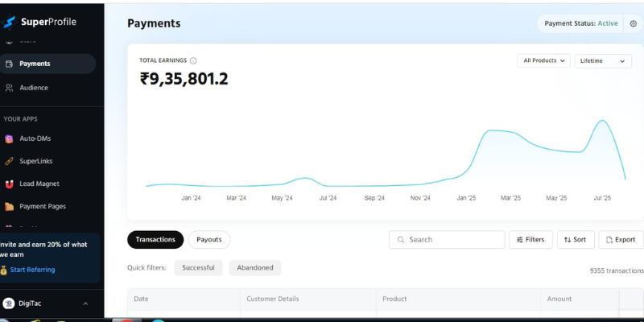This screenshot has width=644, height=322.
Task: Select the Transactions tab
Action: 155,240
